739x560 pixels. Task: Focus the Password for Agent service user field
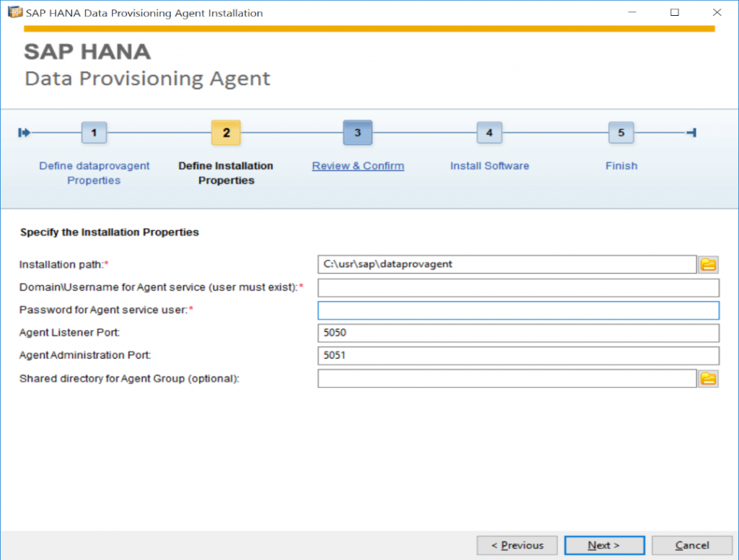point(518,310)
